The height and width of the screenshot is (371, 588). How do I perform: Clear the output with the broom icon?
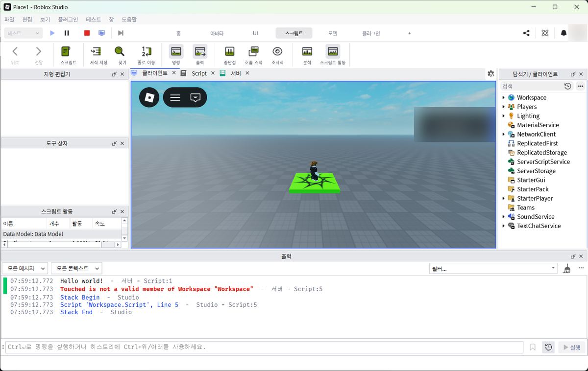pyautogui.click(x=567, y=268)
